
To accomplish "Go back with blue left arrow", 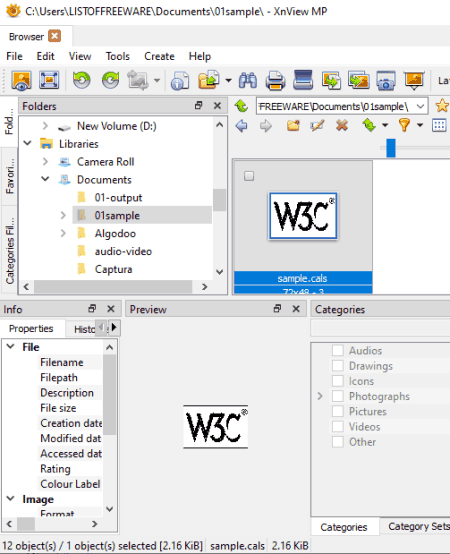I will (242, 125).
